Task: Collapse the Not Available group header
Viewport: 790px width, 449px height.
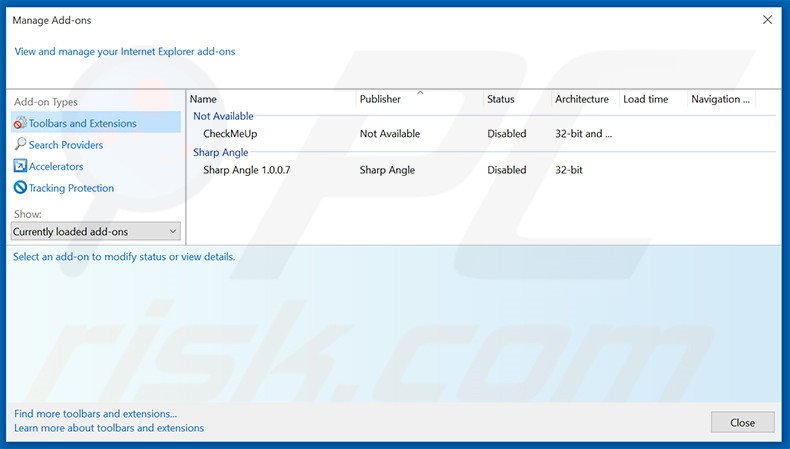Action: tap(223, 116)
